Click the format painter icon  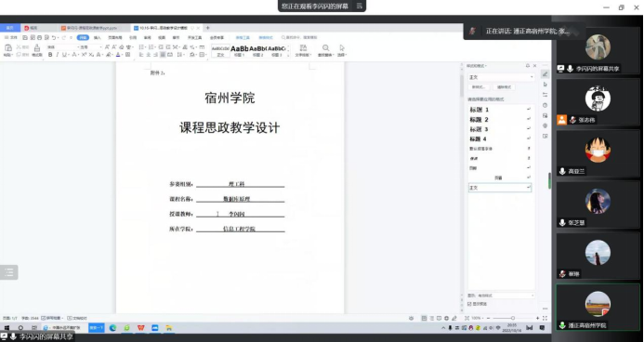pyautogui.click(x=37, y=50)
